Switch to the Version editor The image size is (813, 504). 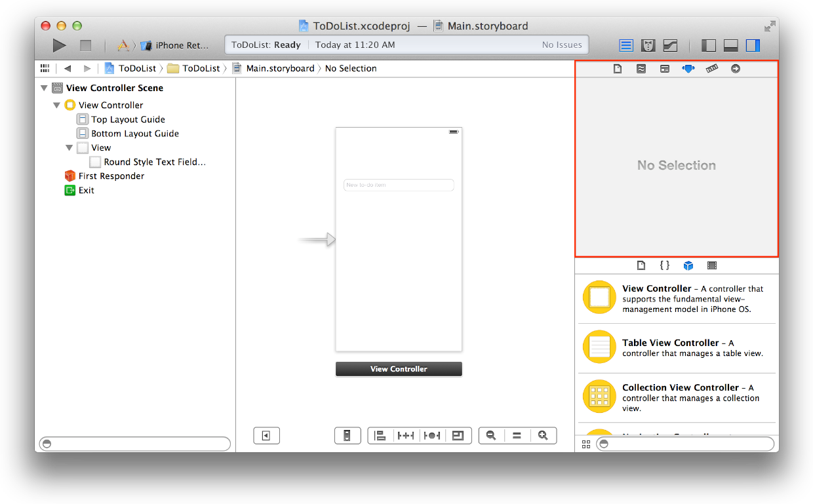tap(670, 45)
